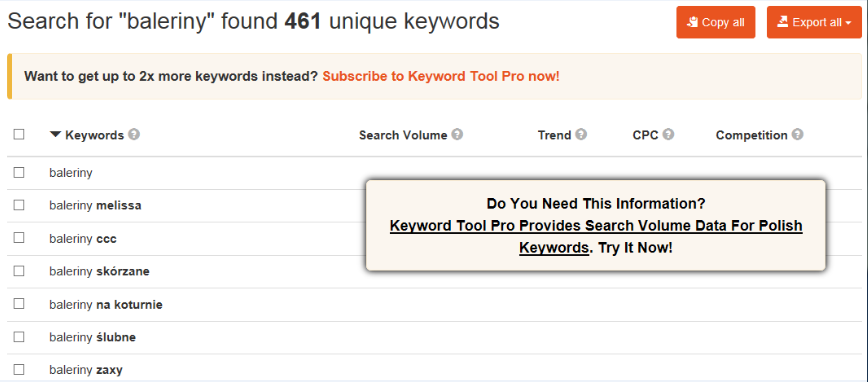The width and height of the screenshot is (868, 382).
Task: Click the Copy all button
Action: pos(715,23)
